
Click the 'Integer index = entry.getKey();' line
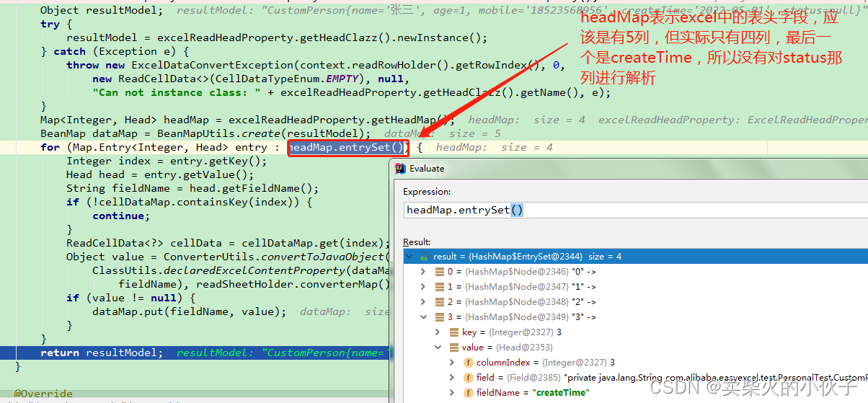point(167,161)
